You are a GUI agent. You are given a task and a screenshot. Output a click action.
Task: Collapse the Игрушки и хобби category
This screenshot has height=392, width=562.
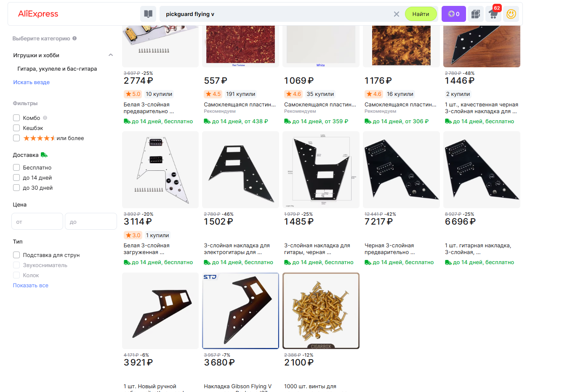(x=111, y=55)
